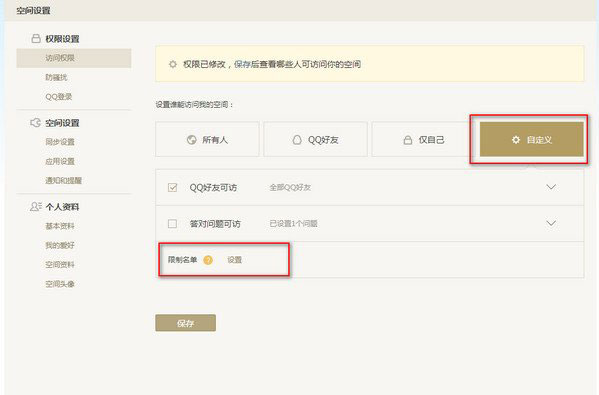Click the 设置 link beside 限制名单
The image size is (599, 395).
point(235,260)
